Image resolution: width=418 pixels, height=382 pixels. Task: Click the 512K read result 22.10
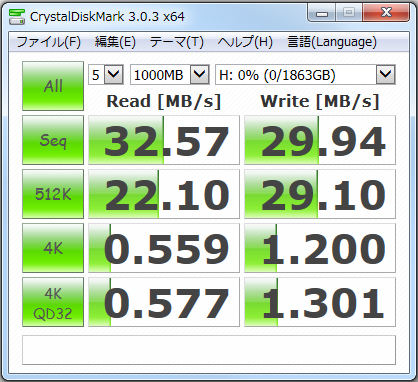164,194
